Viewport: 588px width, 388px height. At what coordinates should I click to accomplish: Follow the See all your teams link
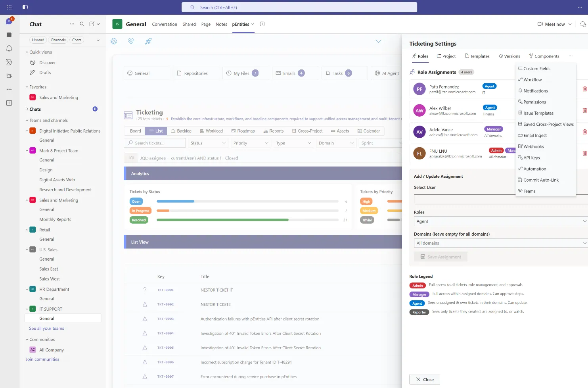point(46,328)
